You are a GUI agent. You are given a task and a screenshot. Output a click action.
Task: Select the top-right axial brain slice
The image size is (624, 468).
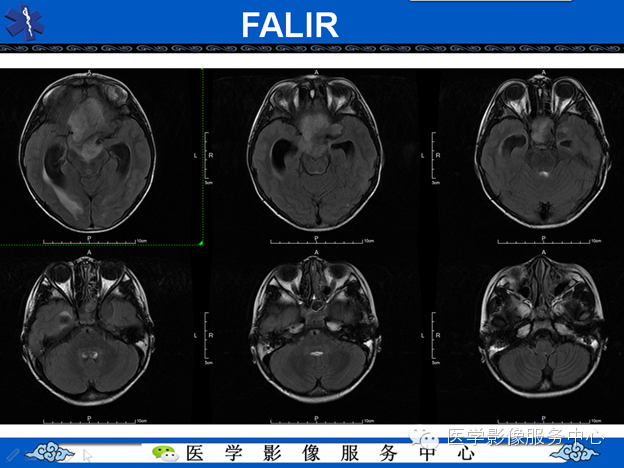[x=543, y=150]
